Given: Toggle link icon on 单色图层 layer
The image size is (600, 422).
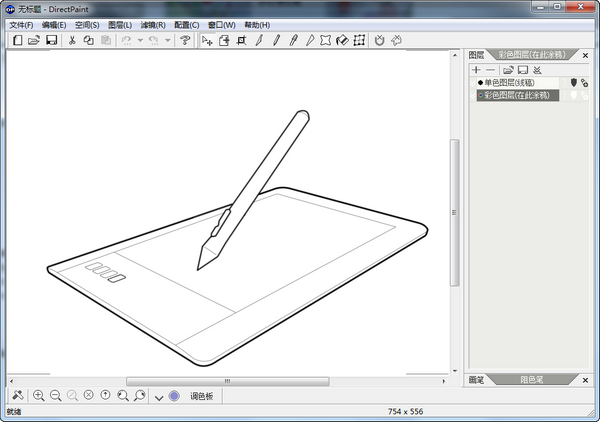Looking at the screenshot, I should click(585, 83).
